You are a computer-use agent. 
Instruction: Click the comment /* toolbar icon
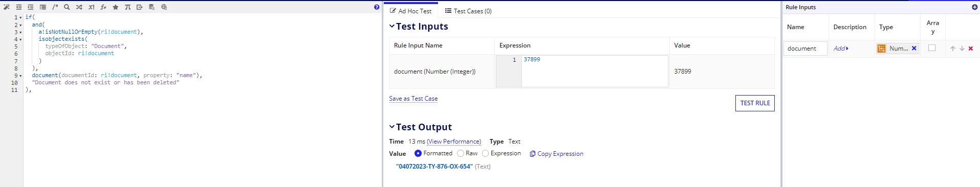click(55, 7)
